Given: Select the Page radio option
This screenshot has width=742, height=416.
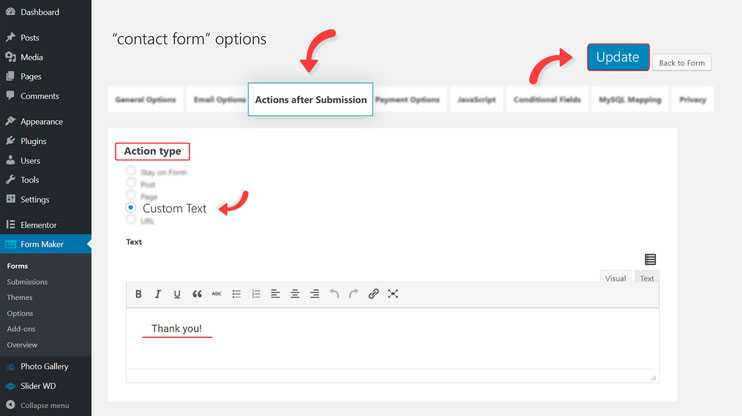Looking at the screenshot, I should tap(131, 195).
